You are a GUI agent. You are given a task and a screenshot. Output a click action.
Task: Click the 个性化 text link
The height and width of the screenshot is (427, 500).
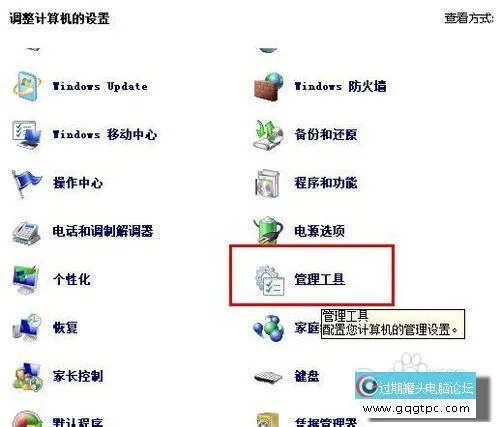coord(72,279)
